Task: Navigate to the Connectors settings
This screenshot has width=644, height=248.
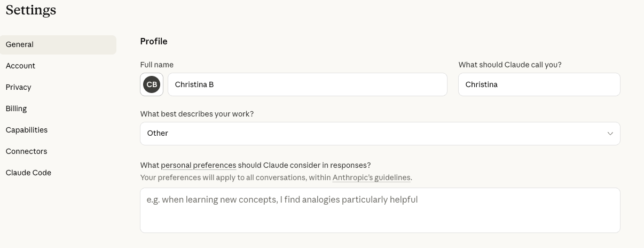Action: click(x=27, y=151)
